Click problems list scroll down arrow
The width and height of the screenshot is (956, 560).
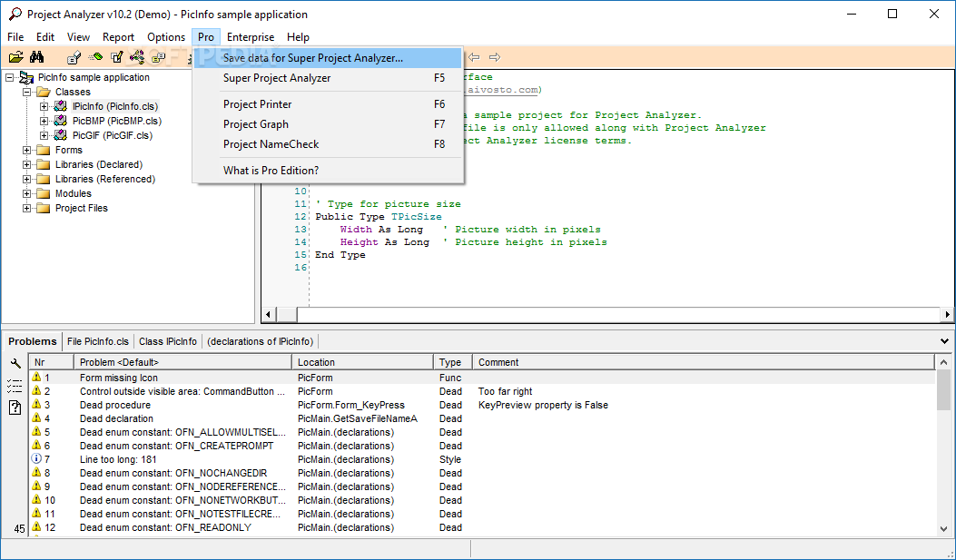click(x=944, y=529)
